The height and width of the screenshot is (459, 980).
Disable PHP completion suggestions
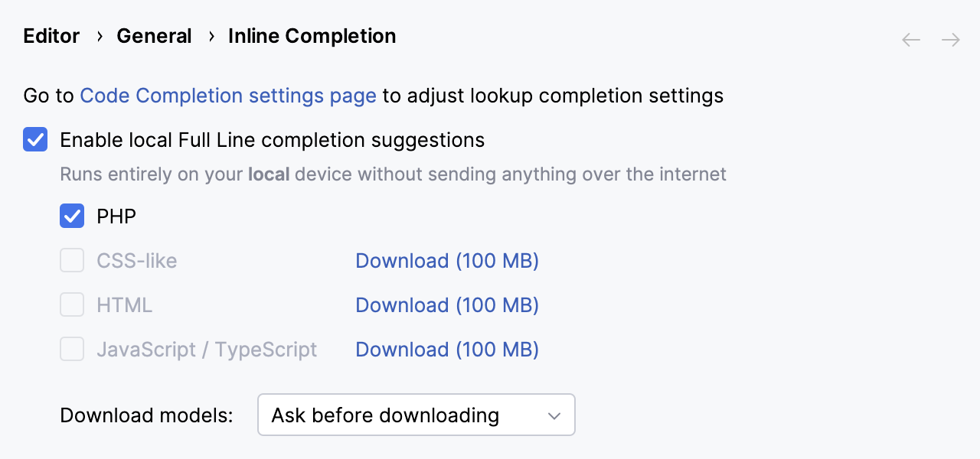[72, 216]
